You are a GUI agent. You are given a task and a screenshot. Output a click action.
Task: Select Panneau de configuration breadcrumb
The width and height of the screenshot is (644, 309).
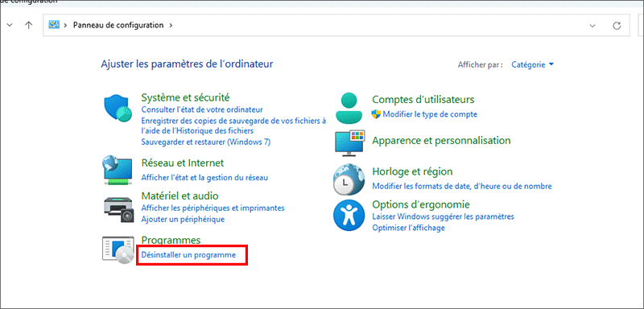pos(118,25)
